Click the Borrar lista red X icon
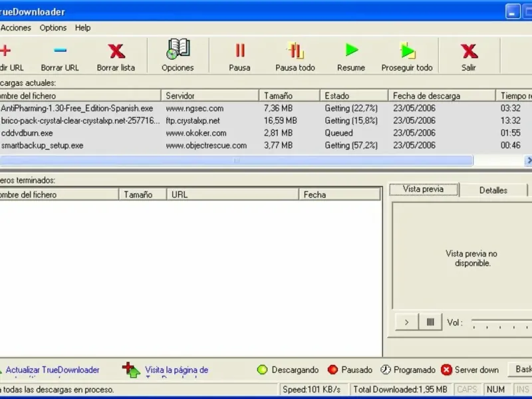 [116, 51]
